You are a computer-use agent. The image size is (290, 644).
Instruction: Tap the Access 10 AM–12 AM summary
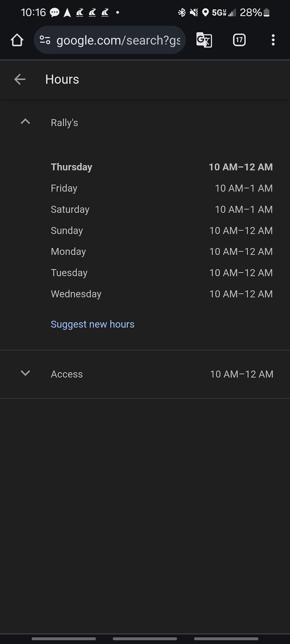(x=241, y=374)
